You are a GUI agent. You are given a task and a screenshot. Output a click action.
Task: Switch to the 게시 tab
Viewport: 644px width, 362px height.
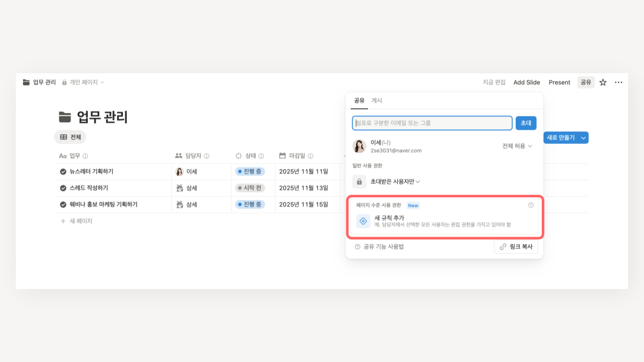point(377,101)
